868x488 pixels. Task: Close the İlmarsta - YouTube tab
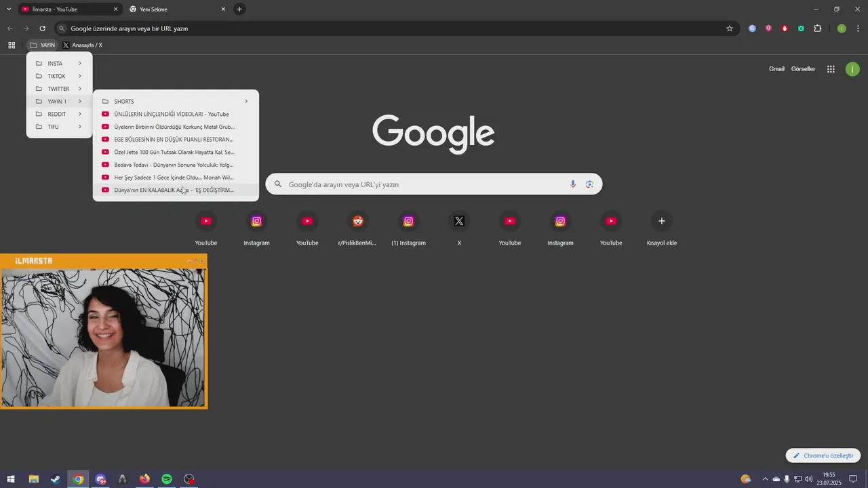pos(115,9)
